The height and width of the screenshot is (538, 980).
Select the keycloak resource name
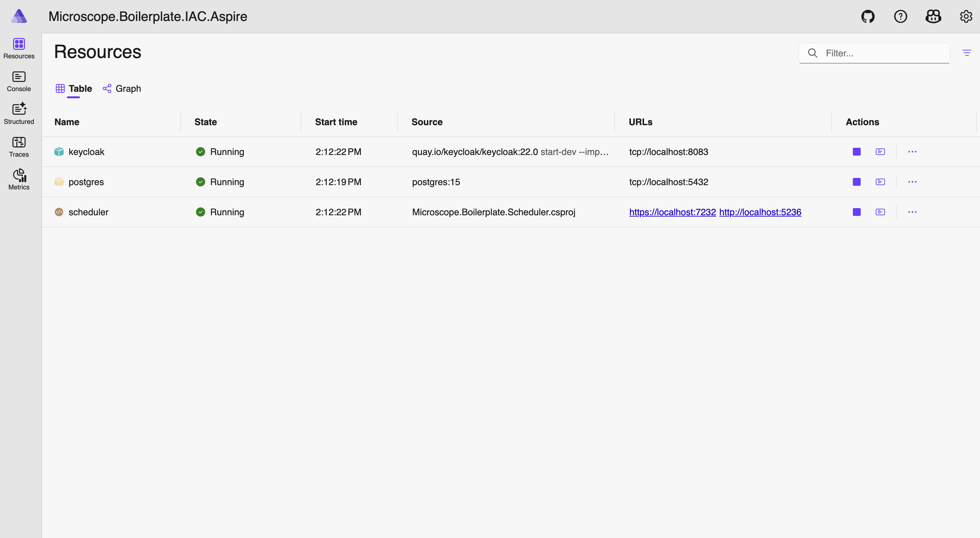(x=86, y=152)
